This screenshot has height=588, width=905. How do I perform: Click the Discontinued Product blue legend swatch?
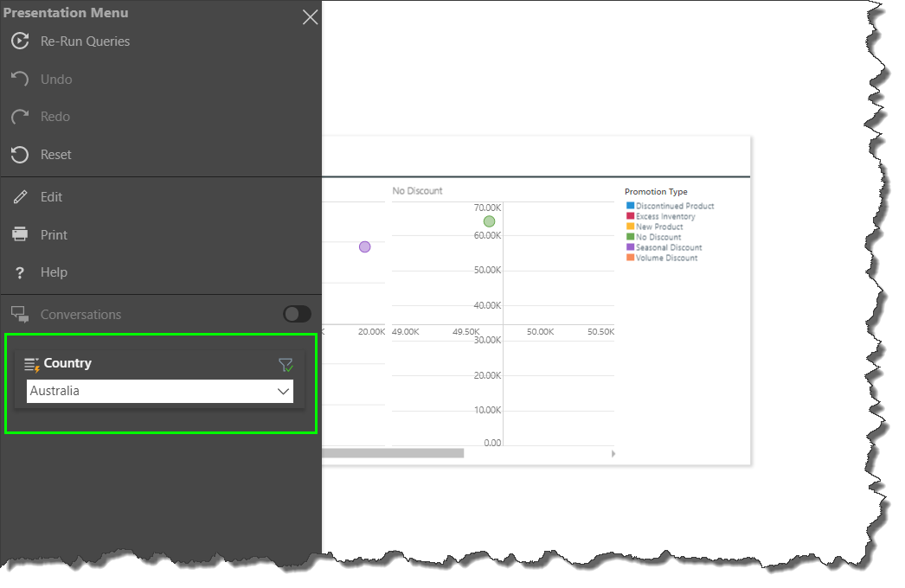tap(631, 206)
